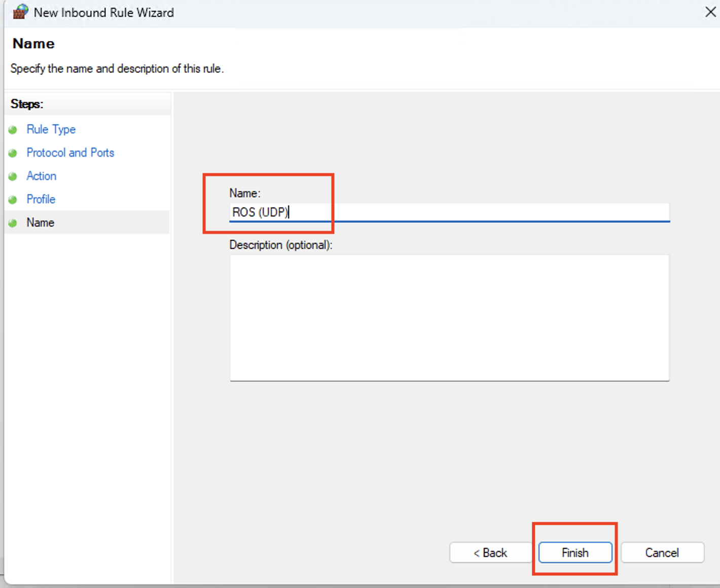720x588 pixels.
Task: Click the firewall wizard icon in title bar
Action: (20, 12)
